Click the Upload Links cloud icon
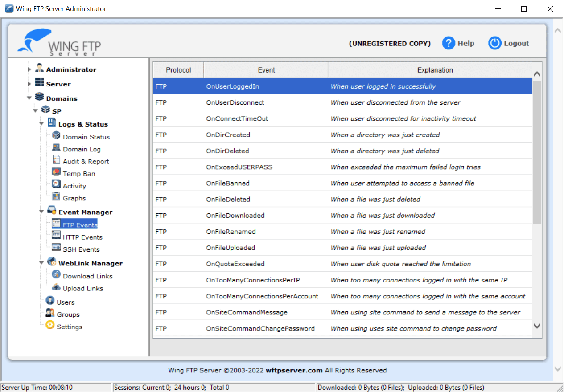This screenshot has width=564, height=392. pyautogui.click(x=56, y=287)
